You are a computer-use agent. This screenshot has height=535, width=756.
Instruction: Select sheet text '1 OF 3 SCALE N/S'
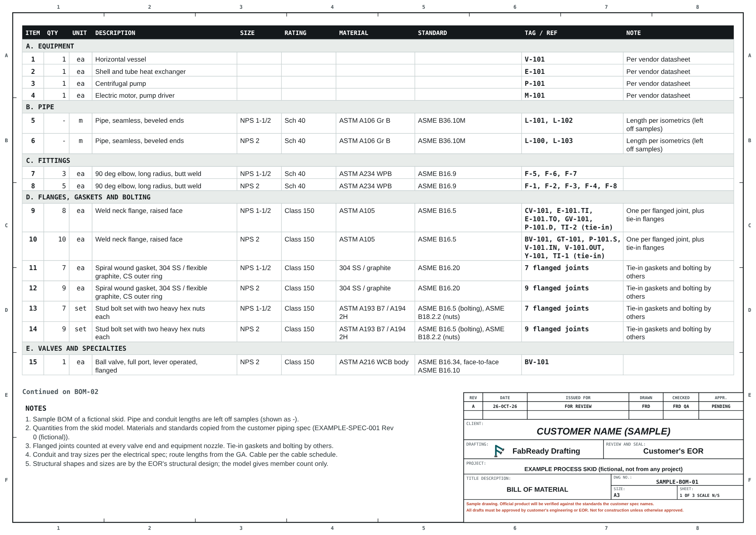tap(699, 495)
